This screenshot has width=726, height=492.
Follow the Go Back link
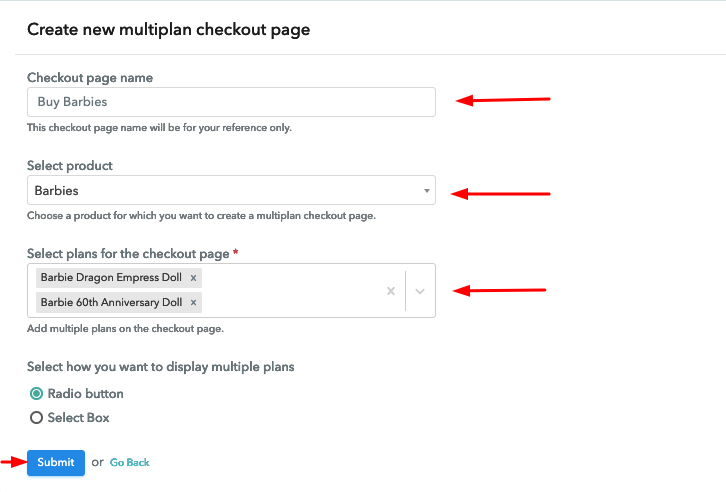tap(130, 463)
